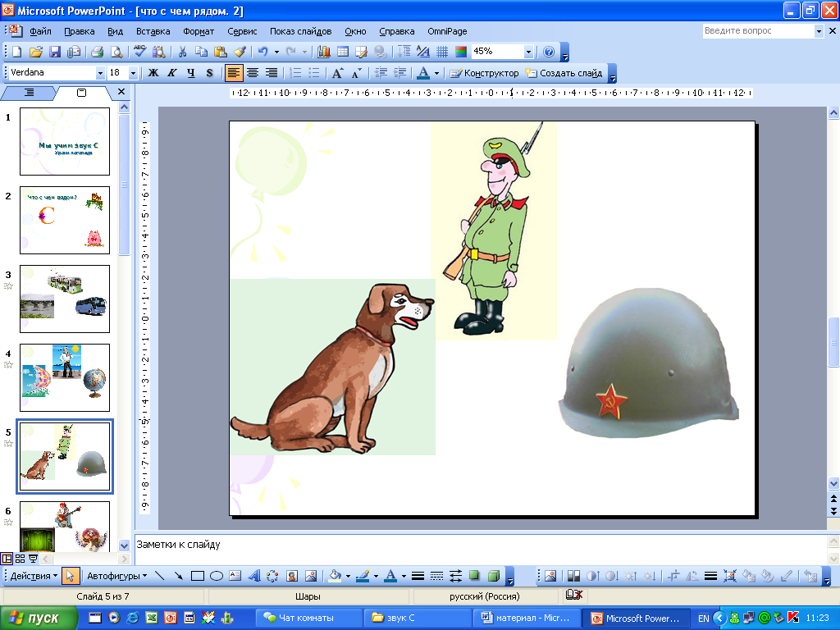
Task: Open the Verdana font name dropdown
Action: 100,73
